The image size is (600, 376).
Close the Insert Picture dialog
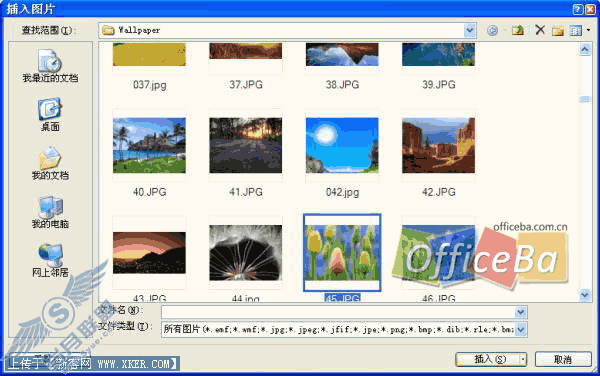coord(591,9)
